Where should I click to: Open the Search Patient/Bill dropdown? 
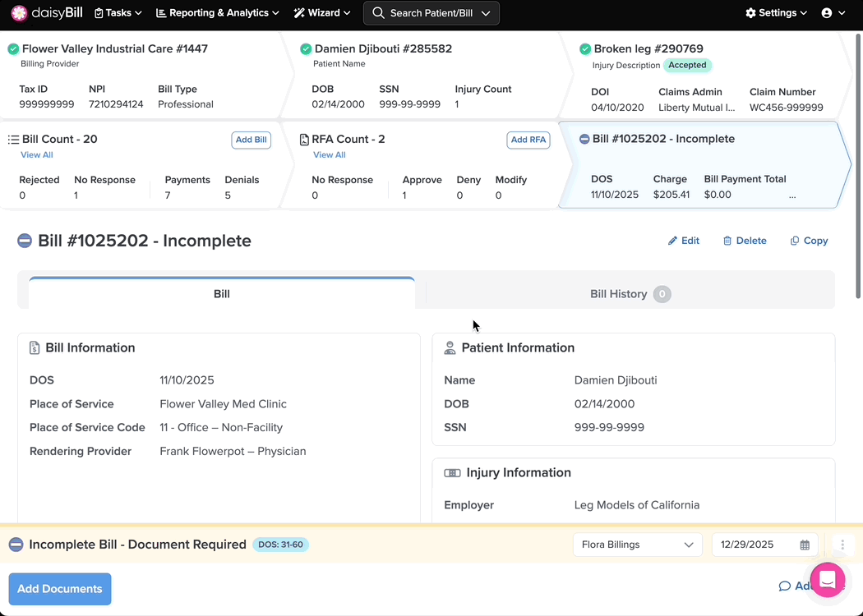coord(431,13)
